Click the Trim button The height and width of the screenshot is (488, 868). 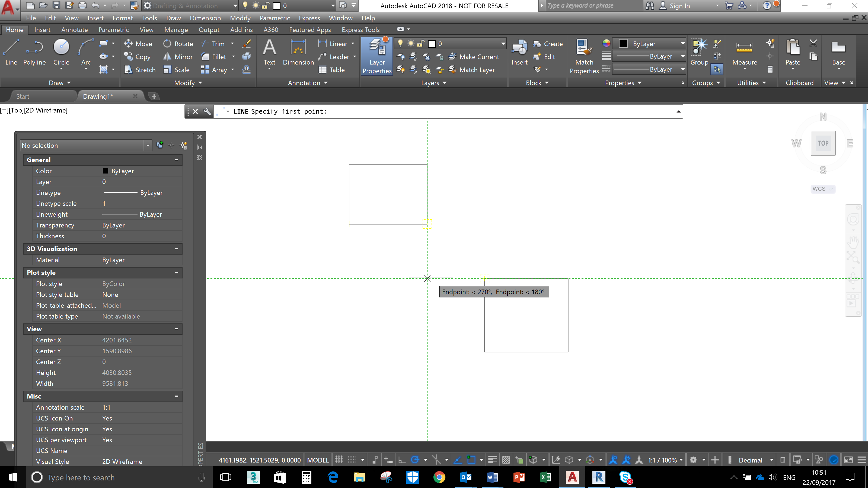(x=213, y=44)
